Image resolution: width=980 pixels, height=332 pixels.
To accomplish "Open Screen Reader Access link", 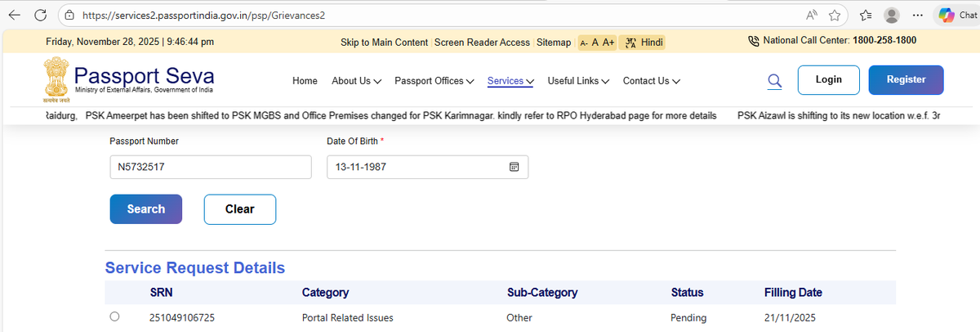I will tap(482, 43).
